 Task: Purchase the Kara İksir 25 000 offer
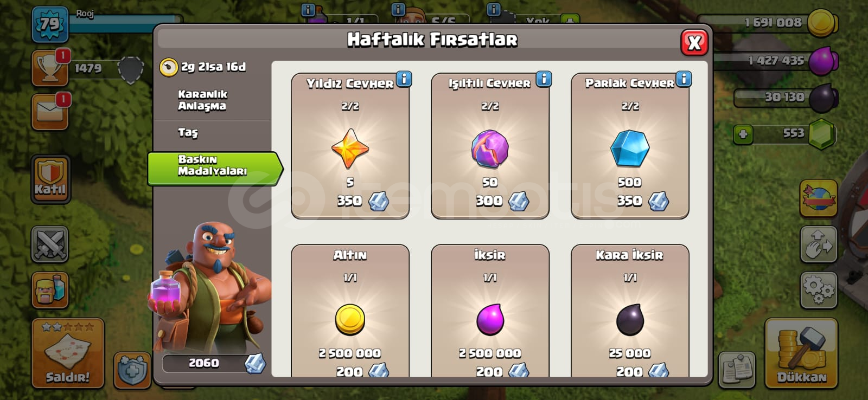coord(630,312)
